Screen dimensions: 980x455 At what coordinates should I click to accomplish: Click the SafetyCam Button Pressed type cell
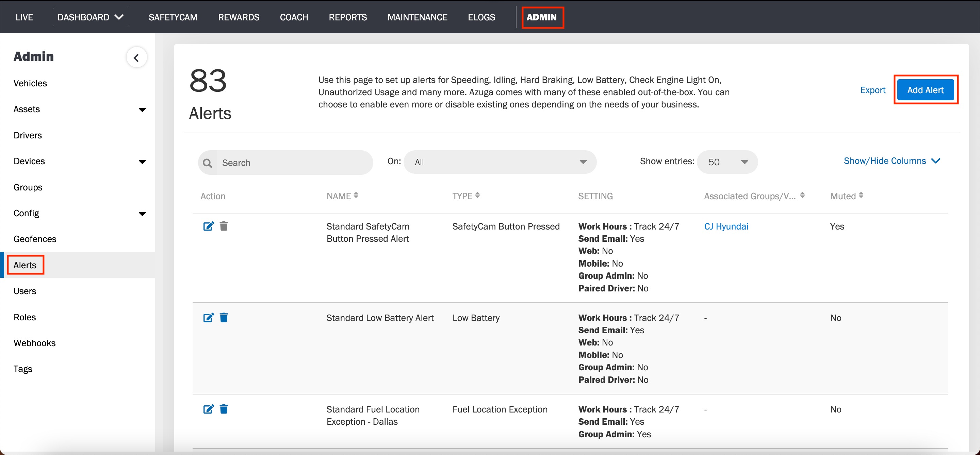506,226
